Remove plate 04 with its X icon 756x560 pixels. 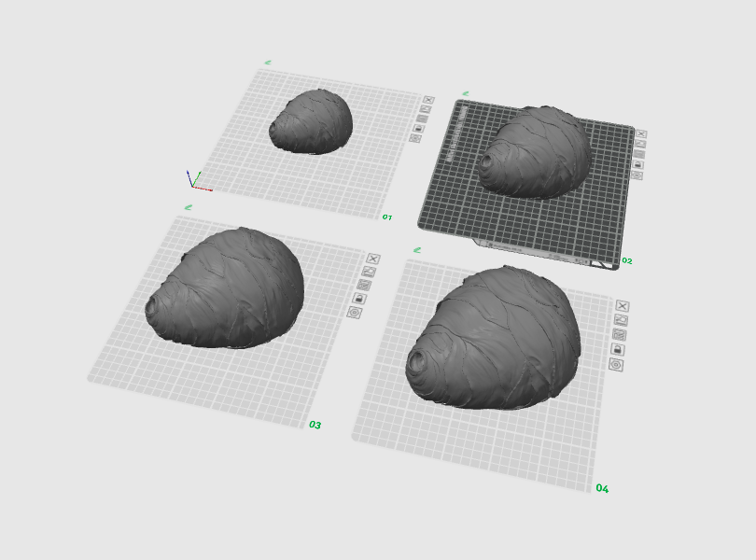point(623,306)
